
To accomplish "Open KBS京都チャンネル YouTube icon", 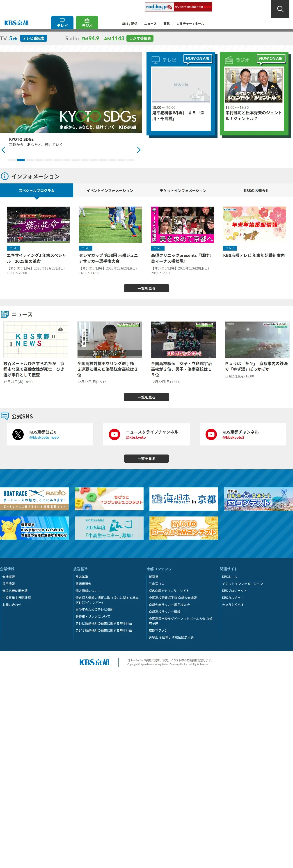I will (x=211, y=435).
